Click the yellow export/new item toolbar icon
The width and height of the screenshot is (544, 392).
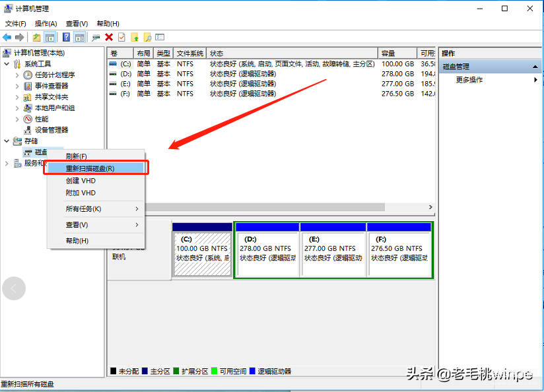click(135, 37)
